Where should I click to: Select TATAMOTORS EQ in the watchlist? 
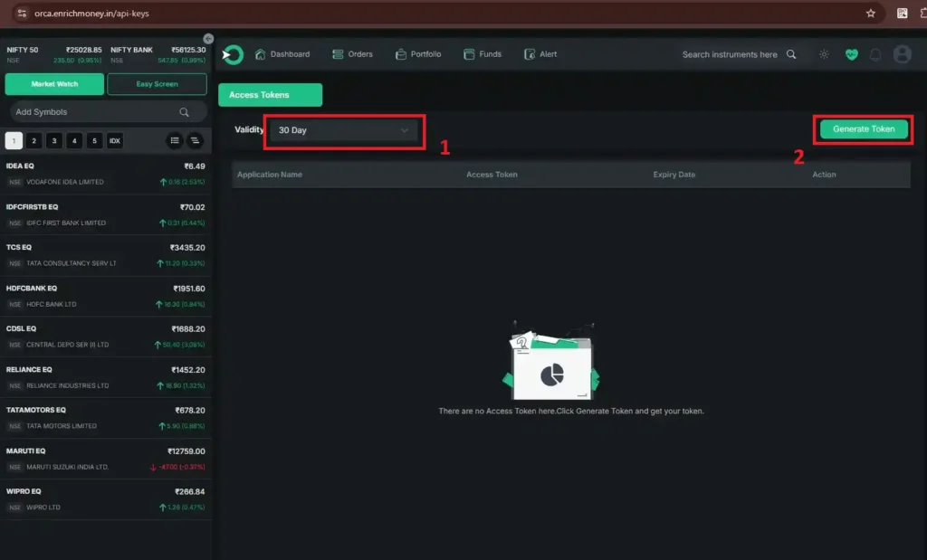pos(106,418)
